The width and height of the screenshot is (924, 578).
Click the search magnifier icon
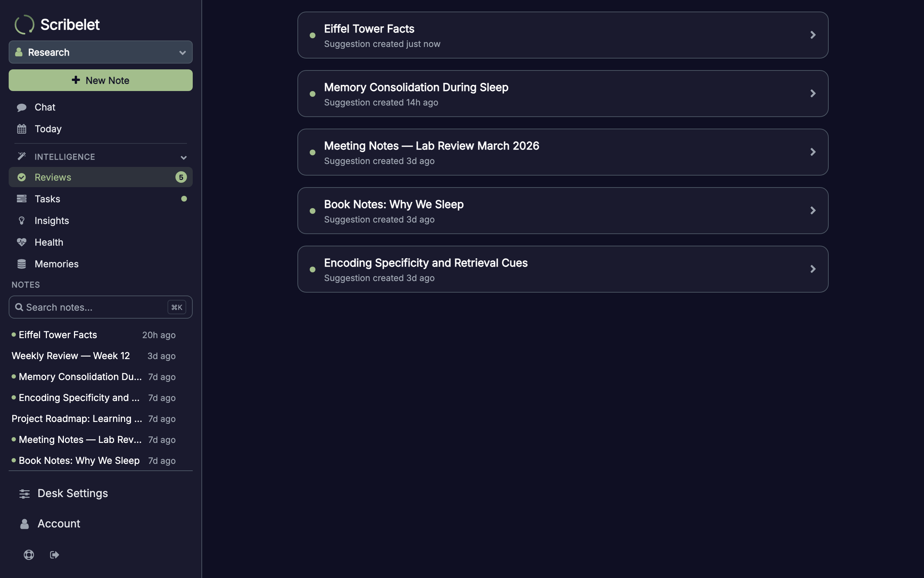[19, 307]
